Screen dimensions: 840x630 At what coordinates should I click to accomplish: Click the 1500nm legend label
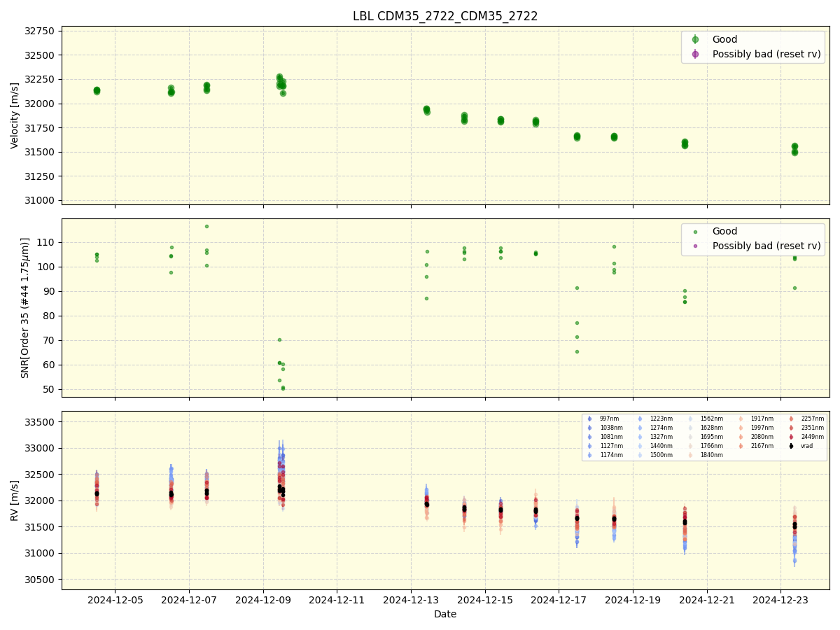661,455
